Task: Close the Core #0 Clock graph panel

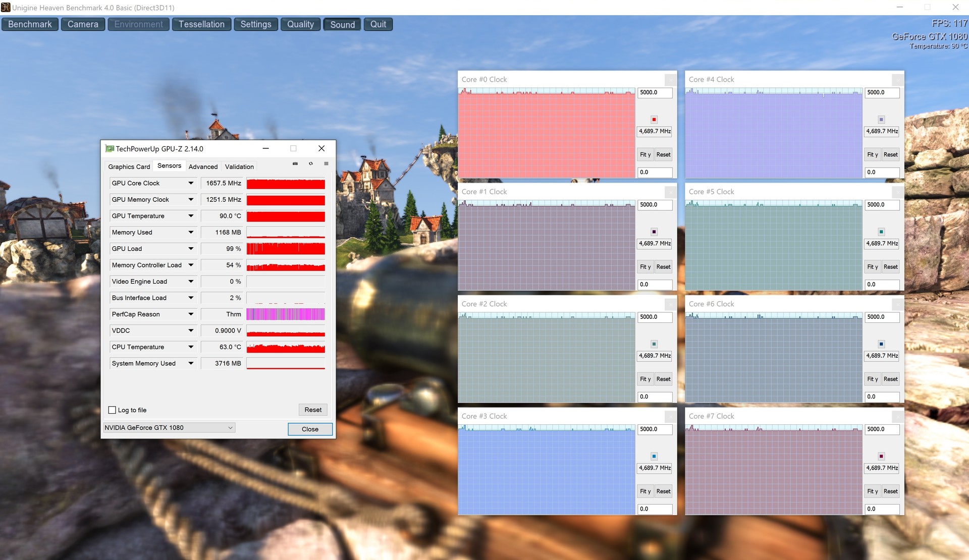Action: [x=670, y=80]
